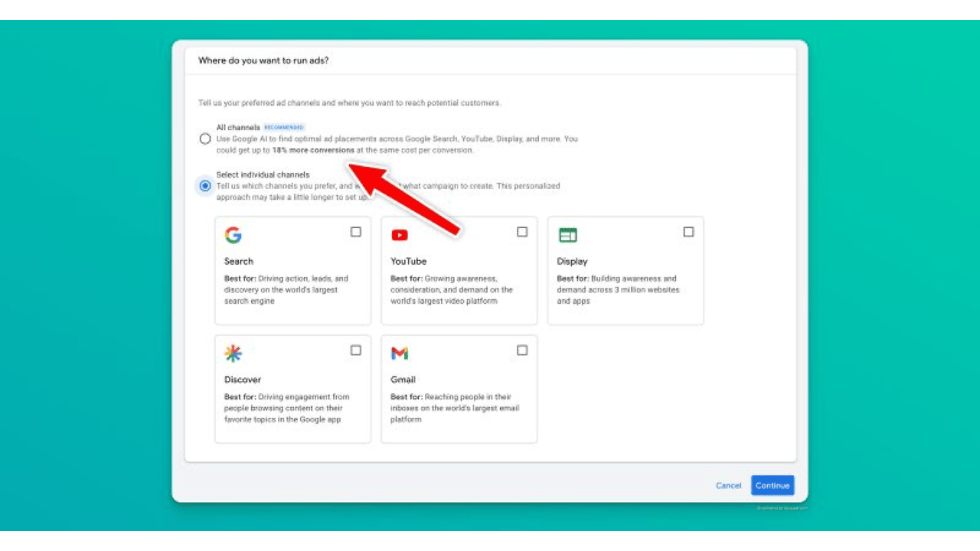Check the Discover channel checkbox
This screenshot has width=980, height=551.
click(x=356, y=350)
